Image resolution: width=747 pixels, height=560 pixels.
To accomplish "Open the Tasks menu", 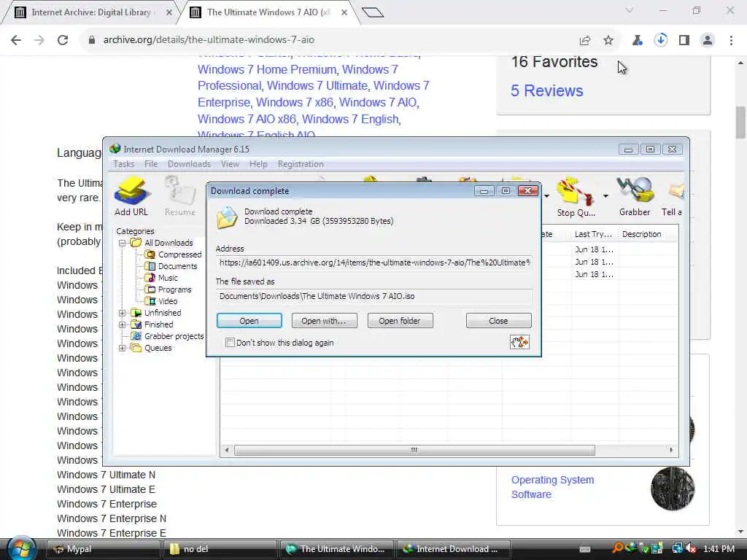I will 124,164.
